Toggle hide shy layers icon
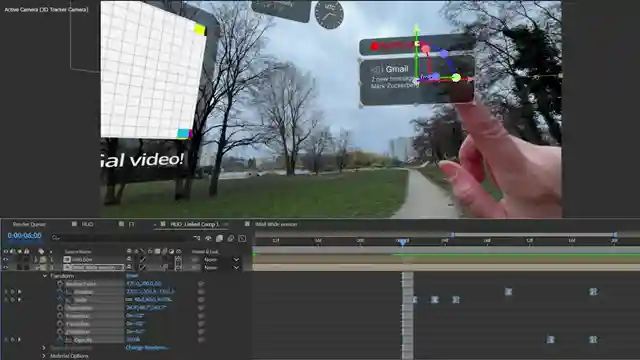640x360 pixels. [209, 238]
